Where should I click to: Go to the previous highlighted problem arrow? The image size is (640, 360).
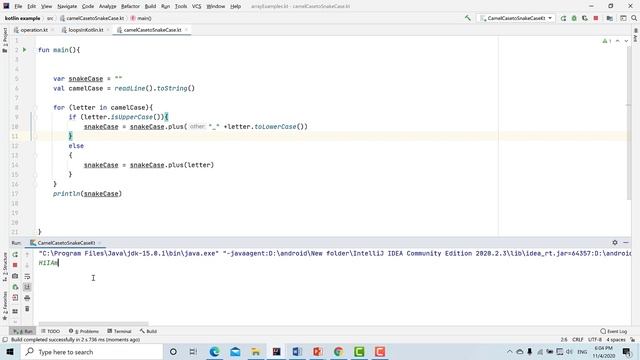(618, 41)
